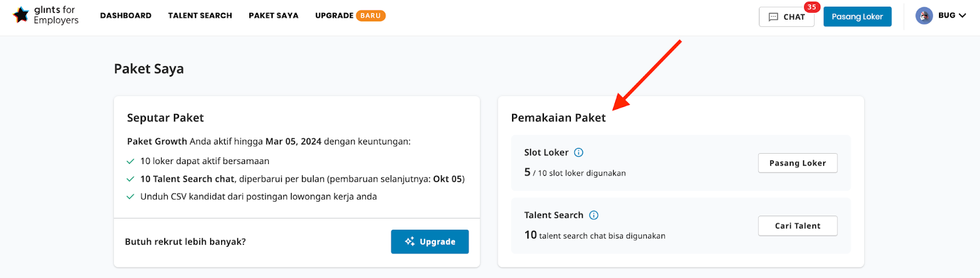Click the sparkle icon on Upgrade button
Viewport: 980px width, 278px height.
(x=410, y=241)
